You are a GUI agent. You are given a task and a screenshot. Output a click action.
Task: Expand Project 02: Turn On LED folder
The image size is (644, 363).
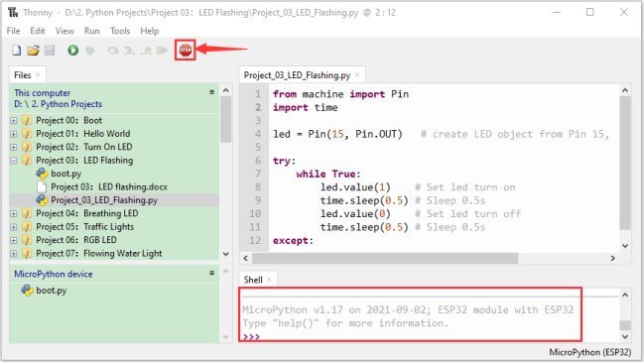tap(14, 147)
